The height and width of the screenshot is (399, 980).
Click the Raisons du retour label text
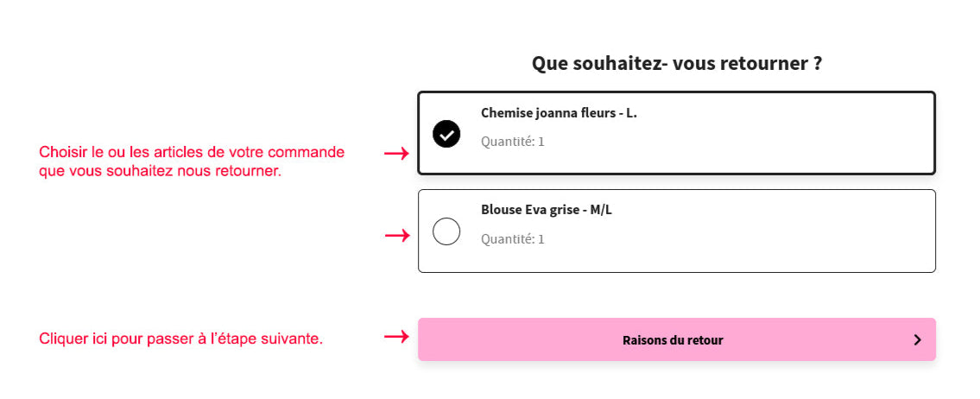click(673, 341)
